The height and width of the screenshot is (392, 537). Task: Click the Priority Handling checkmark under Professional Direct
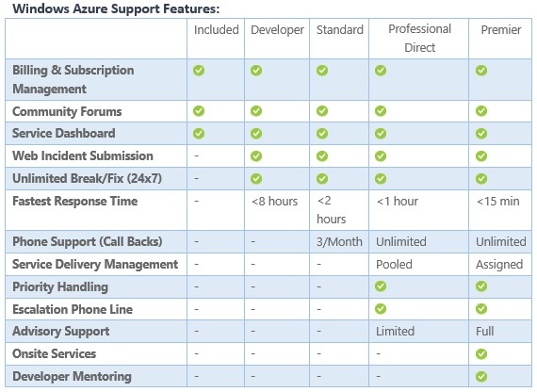381,286
